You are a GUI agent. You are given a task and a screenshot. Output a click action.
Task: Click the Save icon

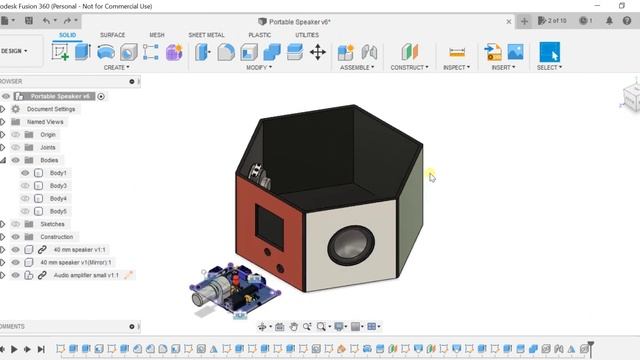tap(29, 20)
